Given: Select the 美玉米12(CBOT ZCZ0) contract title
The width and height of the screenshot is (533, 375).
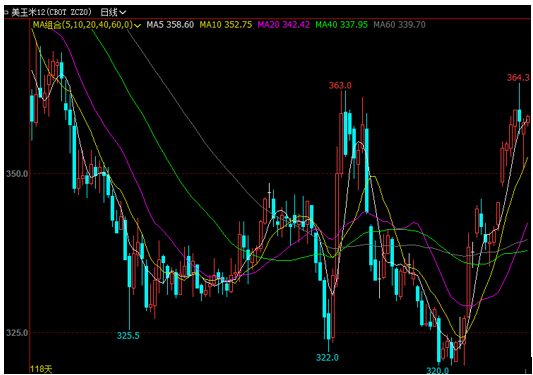Looking at the screenshot, I should pyautogui.click(x=51, y=13).
